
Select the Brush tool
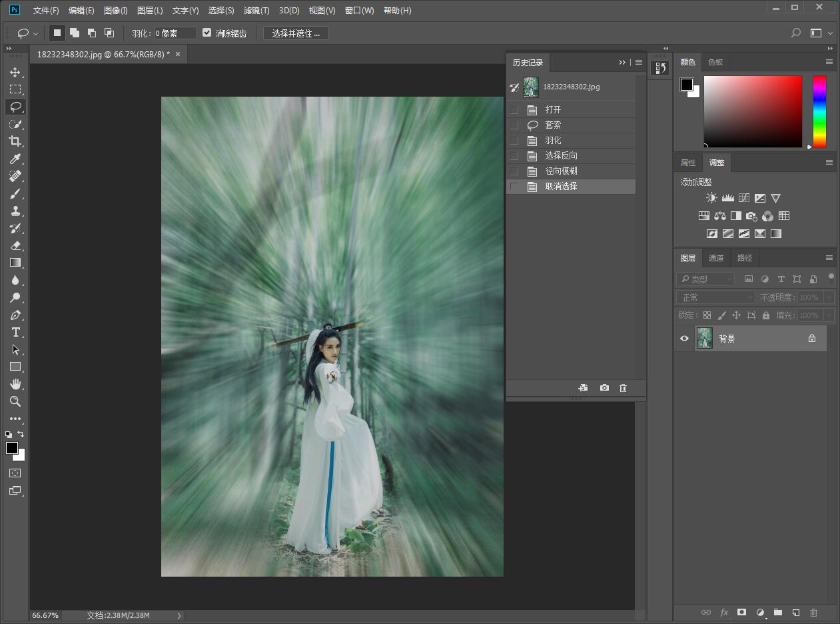point(15,193)
